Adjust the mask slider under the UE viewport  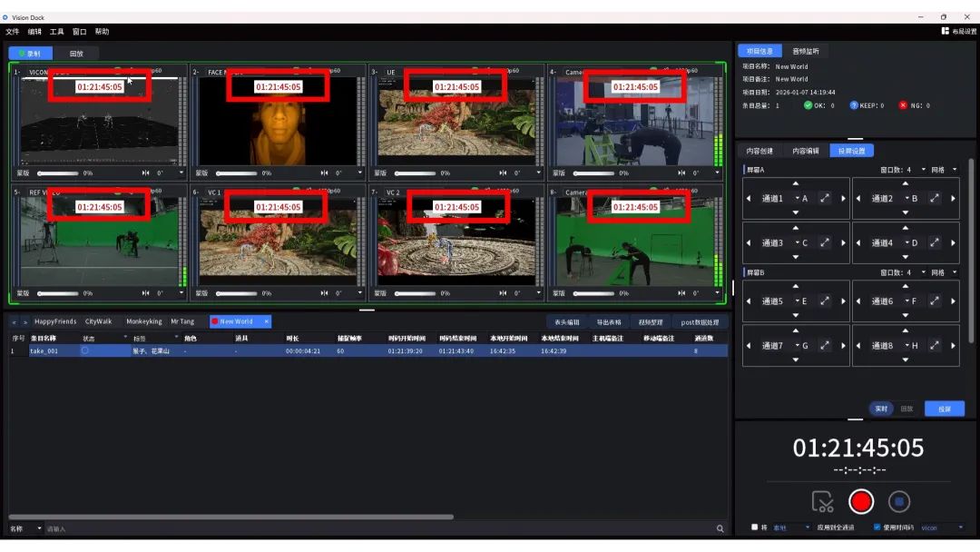tap(415, 172)
